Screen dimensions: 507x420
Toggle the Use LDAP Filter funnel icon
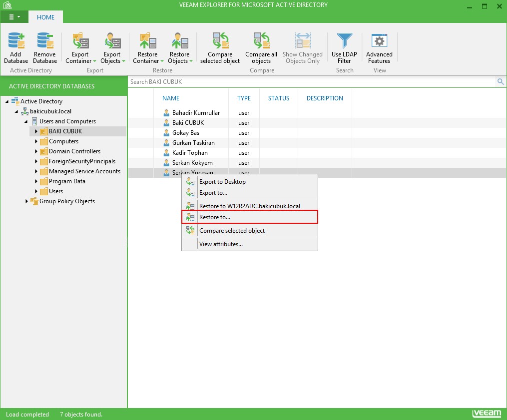click(x=344, y=40)
